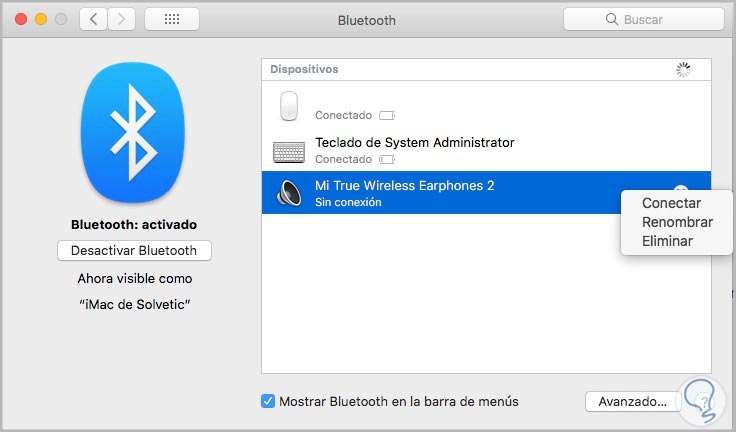Minimize the window with the yellow button
Screen dimensions: 736x432
pos(41,19)
